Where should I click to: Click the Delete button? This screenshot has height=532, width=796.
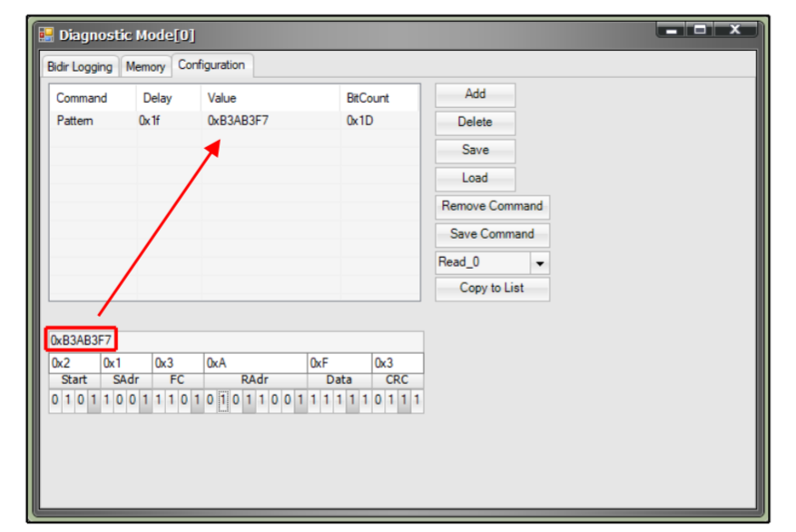point(474,123)
